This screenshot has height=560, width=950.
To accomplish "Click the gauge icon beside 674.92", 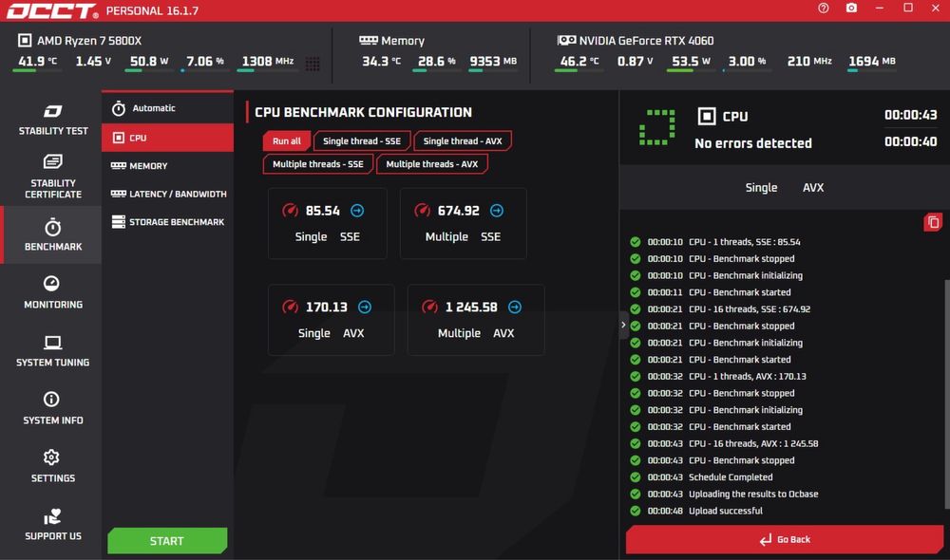I will [423, 210].
